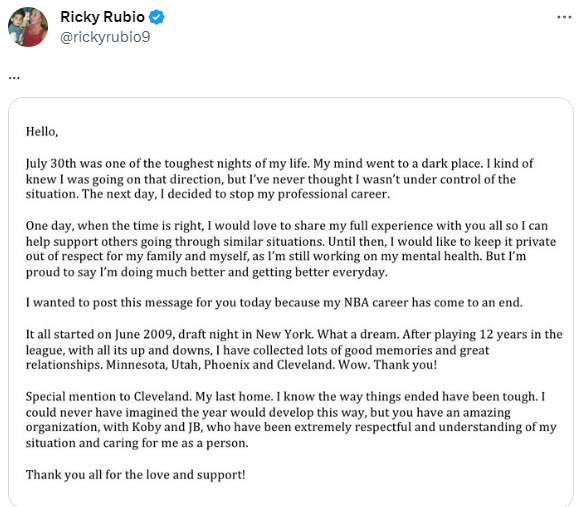Click the line listing Minnesota, Utah, Phoenix, Cleveland

(x=231, y=365)
